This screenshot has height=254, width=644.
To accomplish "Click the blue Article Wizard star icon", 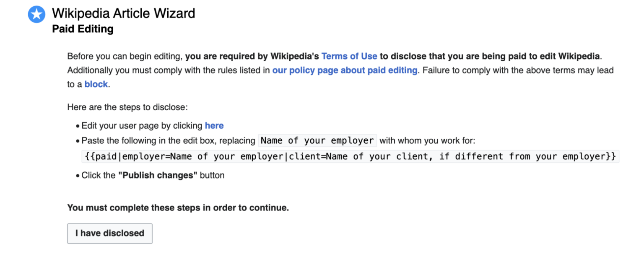I will pyautogui.click(x=36, y=14).
